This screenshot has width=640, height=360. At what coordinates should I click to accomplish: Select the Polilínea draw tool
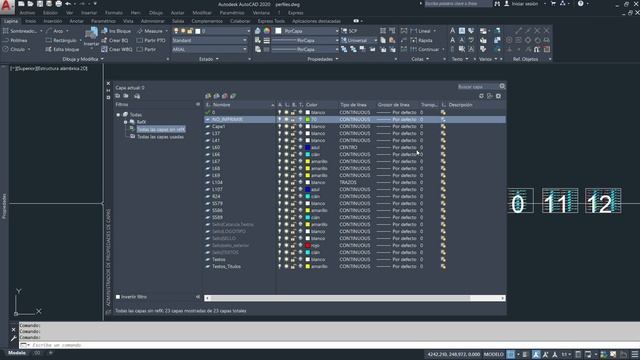15,40
